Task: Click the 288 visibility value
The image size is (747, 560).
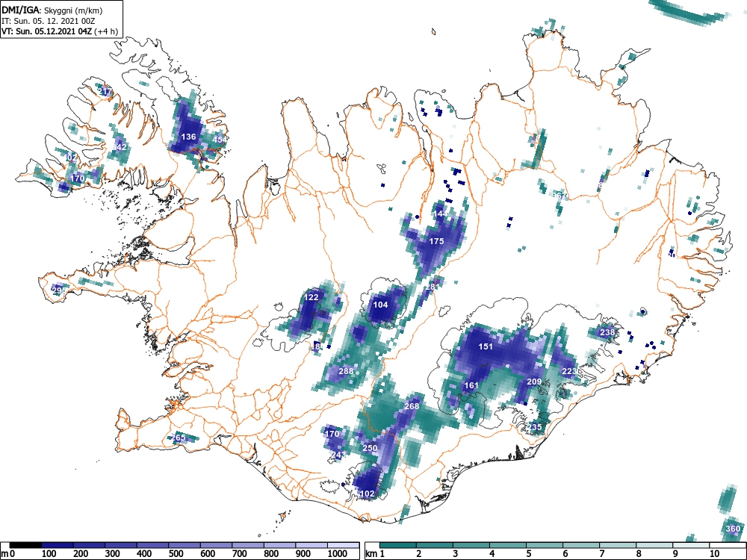Action: click(346, 371)
